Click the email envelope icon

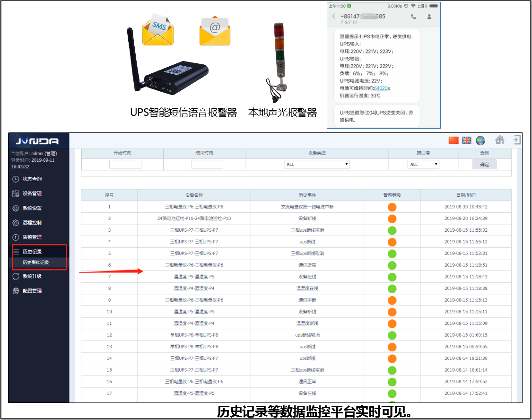(x=215, y=31)
